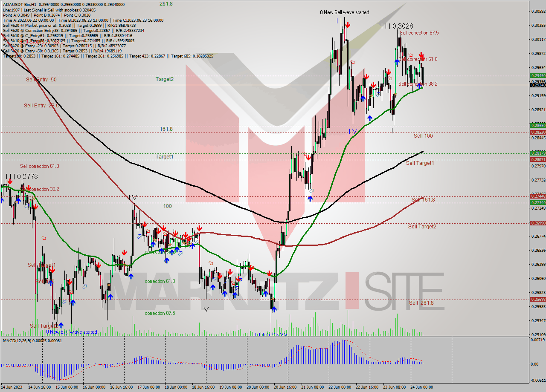The width and height of the screenshot is (546, 392).
Task: Click the 'Target100: 0.2853' targets summary line
Action: (x=108, y=56)
